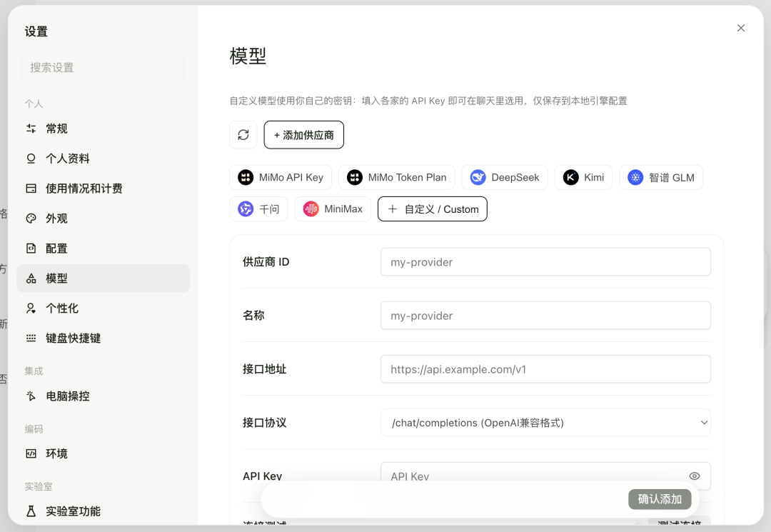Image resolution: width=771 pixels, height=532 pixels.
Task: Switch to the 外观 settings page
Action: pos(103,219)
